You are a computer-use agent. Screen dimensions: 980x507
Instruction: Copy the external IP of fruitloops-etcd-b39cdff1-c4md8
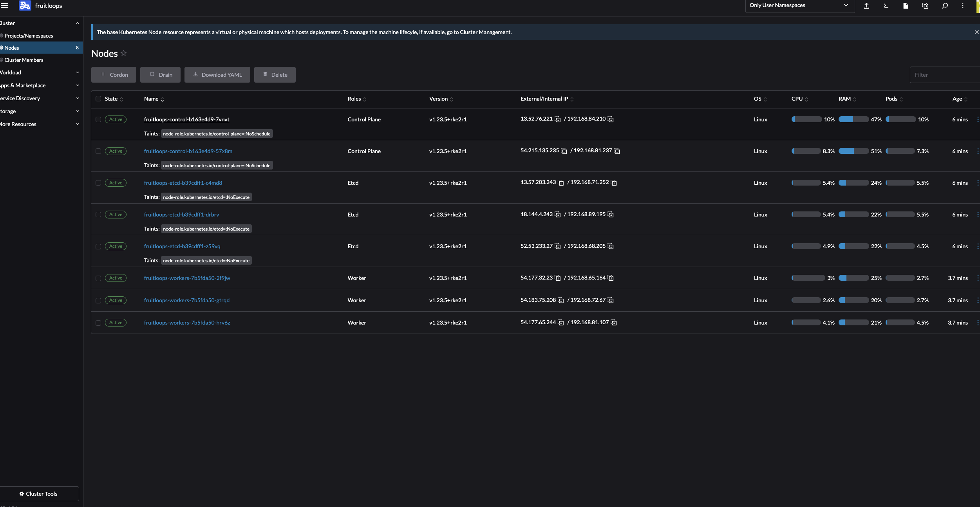[561, 183]
